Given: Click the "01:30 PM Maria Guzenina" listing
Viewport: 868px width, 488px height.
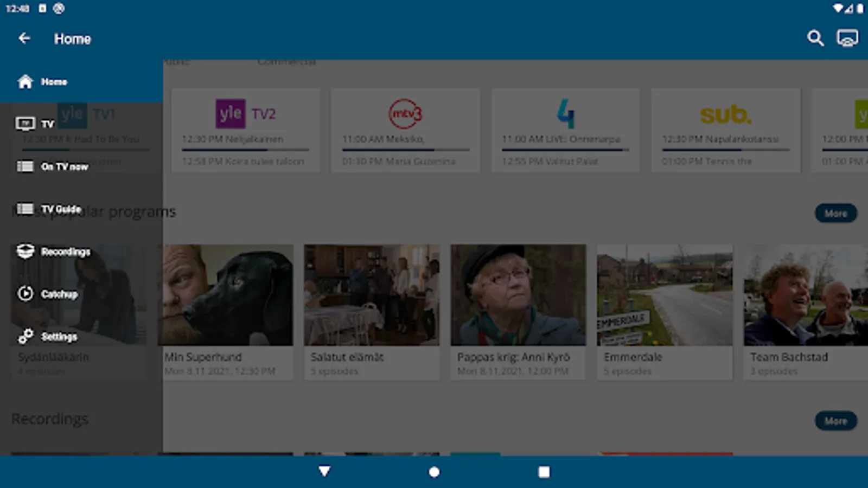Looking at the screenshot, I should 399,161.
